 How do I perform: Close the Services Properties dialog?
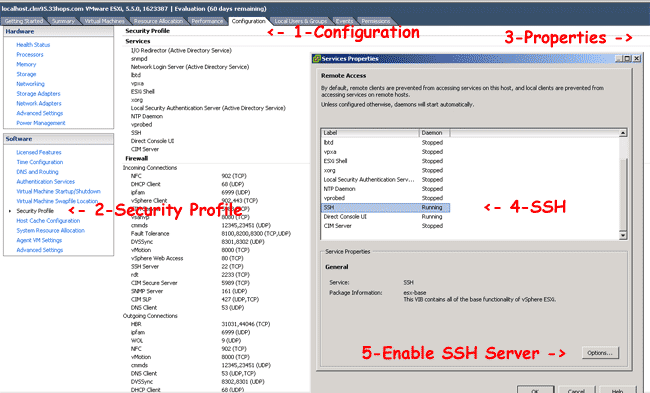pos(637,58)
